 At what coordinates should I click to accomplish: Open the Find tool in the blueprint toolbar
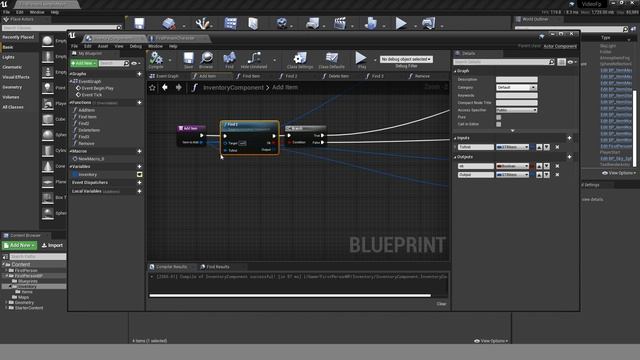(x=229, y=60)
